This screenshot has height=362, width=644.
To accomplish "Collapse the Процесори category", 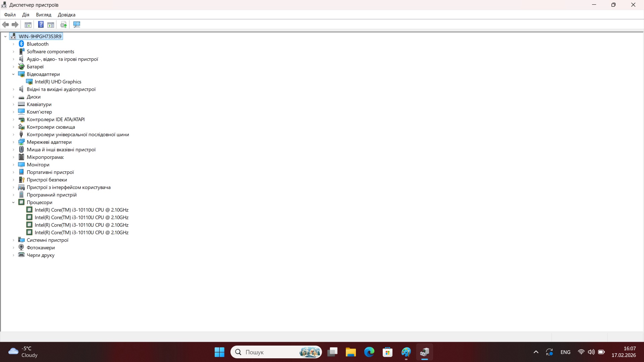I will [x=13, y=202].
